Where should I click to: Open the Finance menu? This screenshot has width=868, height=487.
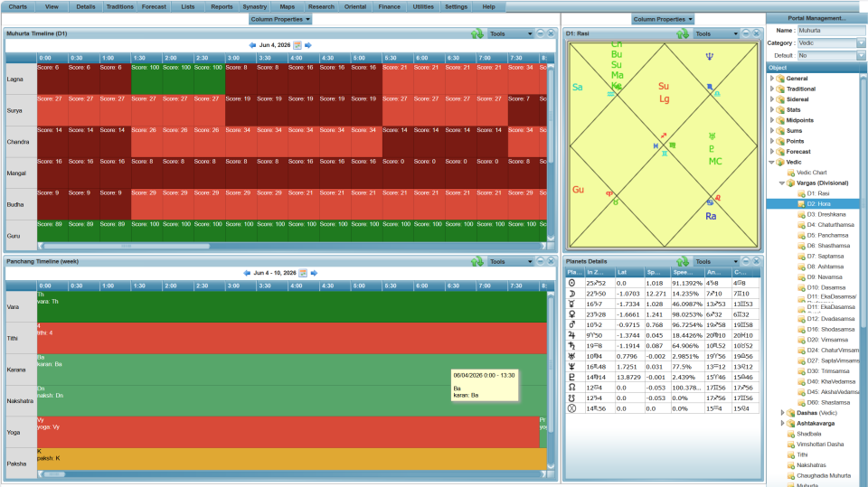tap(389, 6)
